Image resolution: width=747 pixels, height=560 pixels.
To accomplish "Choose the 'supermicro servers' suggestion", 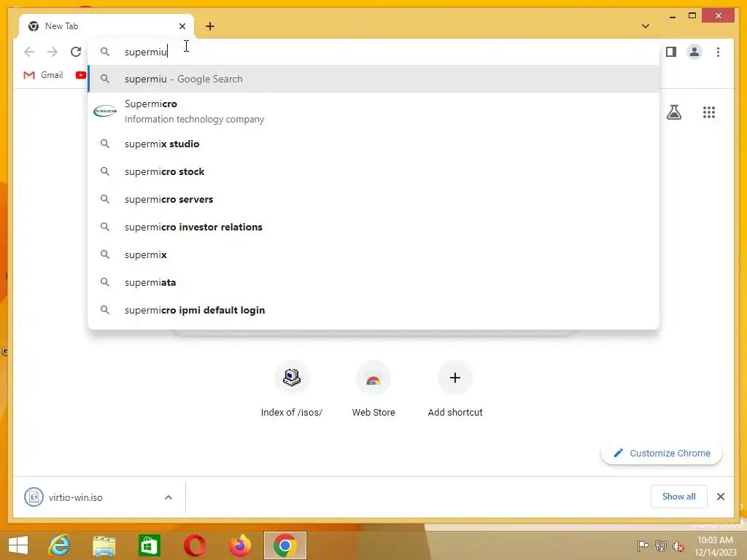I will click(x=374, y=199).
